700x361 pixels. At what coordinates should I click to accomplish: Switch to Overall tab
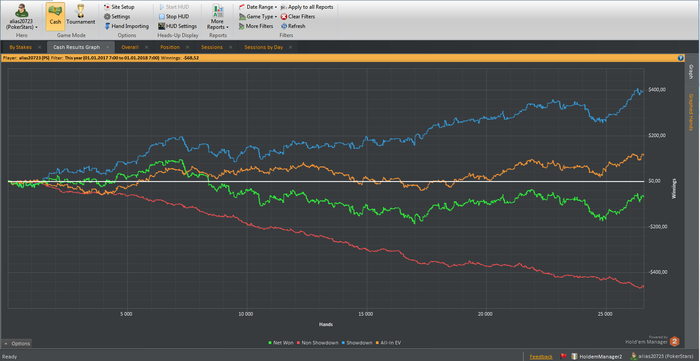coord(130,47)
